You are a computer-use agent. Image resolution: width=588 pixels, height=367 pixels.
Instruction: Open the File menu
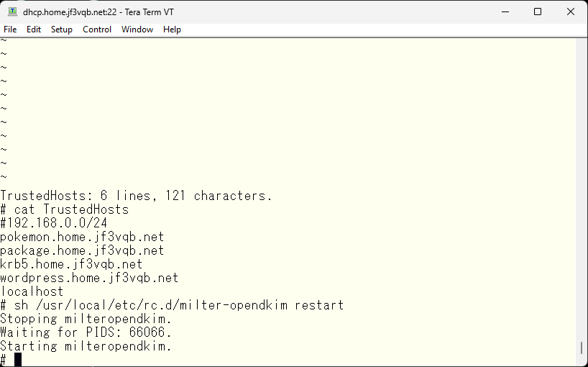10,30
